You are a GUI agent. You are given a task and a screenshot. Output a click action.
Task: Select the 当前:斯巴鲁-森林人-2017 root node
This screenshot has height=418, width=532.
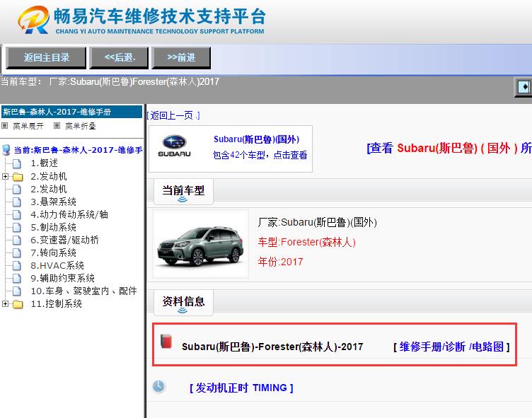tap(78, 150)
